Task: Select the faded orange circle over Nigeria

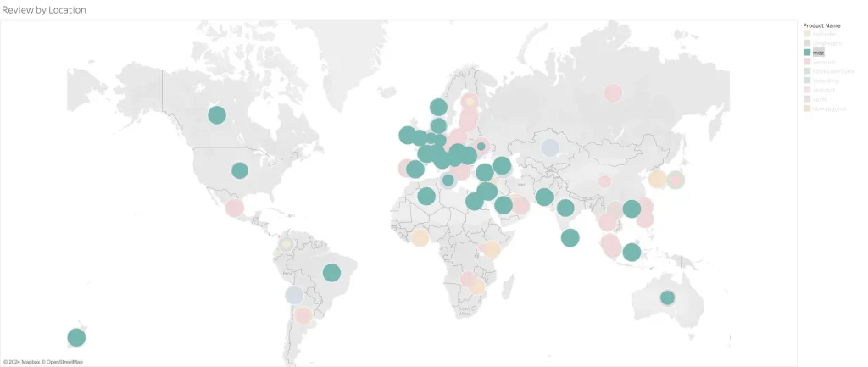Action: pos(420,237)
